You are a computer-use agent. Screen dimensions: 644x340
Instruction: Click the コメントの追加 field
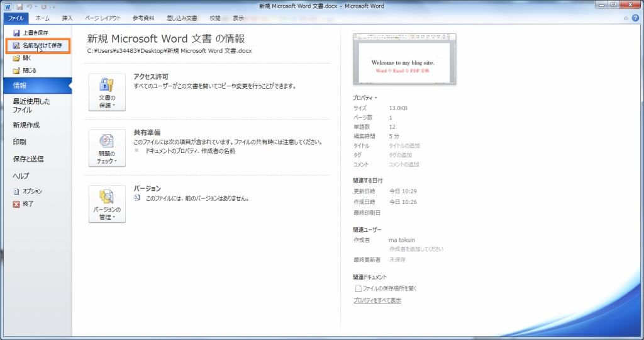(x=404, y=164)
